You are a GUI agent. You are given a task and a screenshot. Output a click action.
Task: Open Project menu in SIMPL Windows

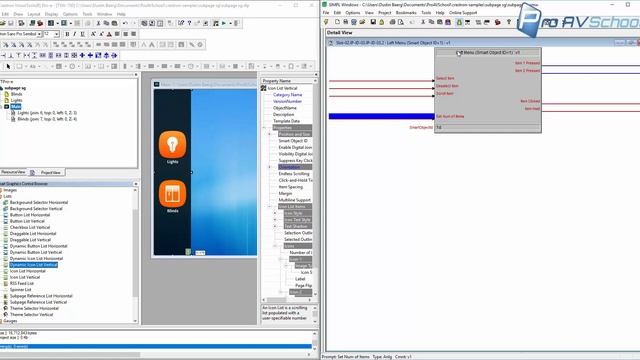[384, 13]
